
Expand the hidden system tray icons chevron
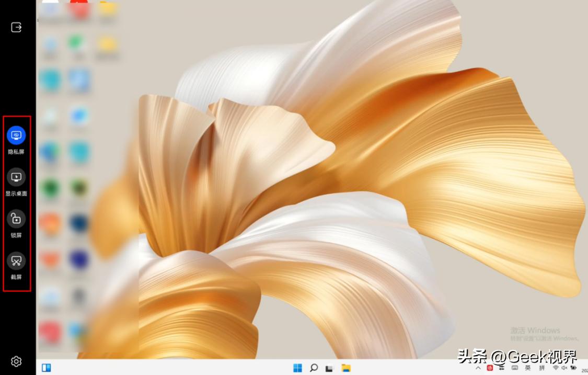pyautogui.click(x=478, y=368)
